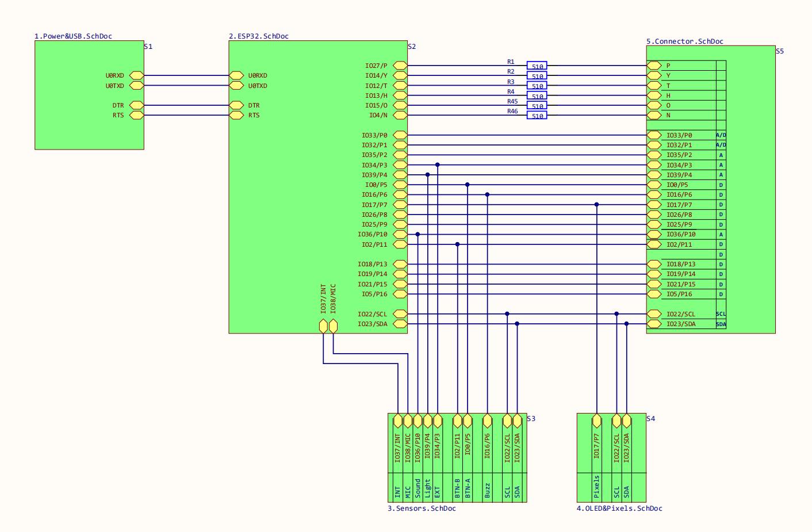This screenshot has width=812, height=532.
Task: Select IO17/P7 port on OLED&Pixels sheet
Action: click(x=597, y=421)
